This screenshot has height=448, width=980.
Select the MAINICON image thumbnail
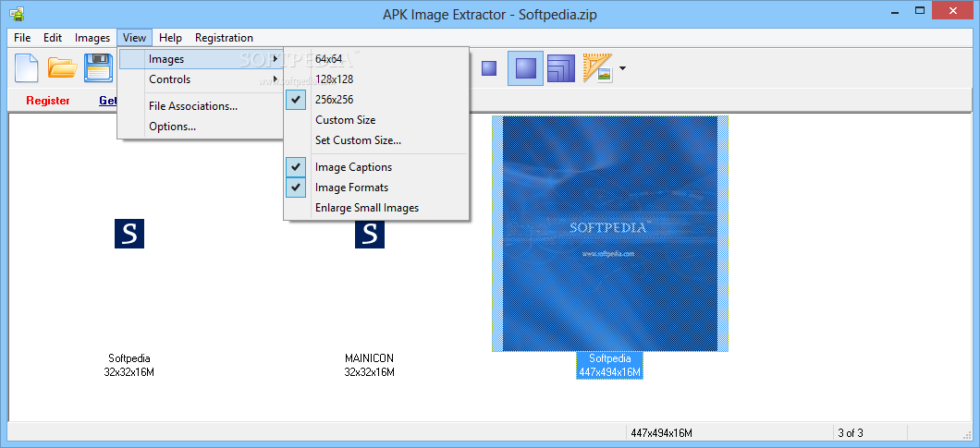pyautogui.click(x=370, y=234)
